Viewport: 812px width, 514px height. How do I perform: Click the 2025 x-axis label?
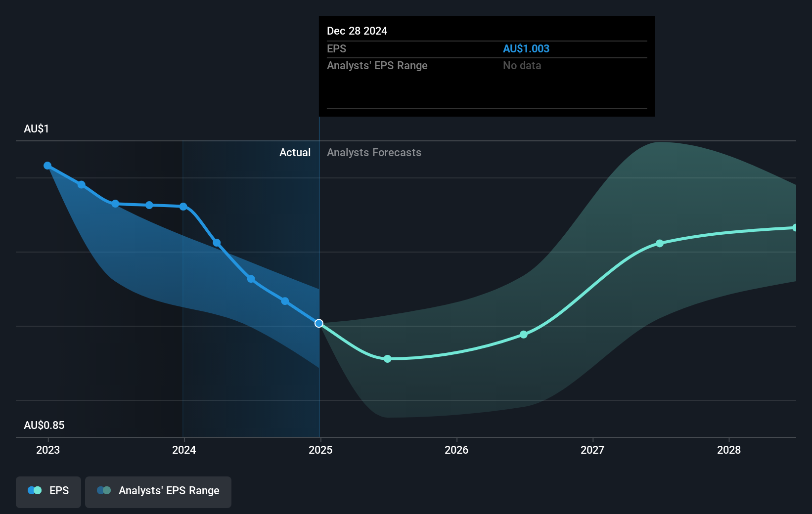tap(320, 450)
